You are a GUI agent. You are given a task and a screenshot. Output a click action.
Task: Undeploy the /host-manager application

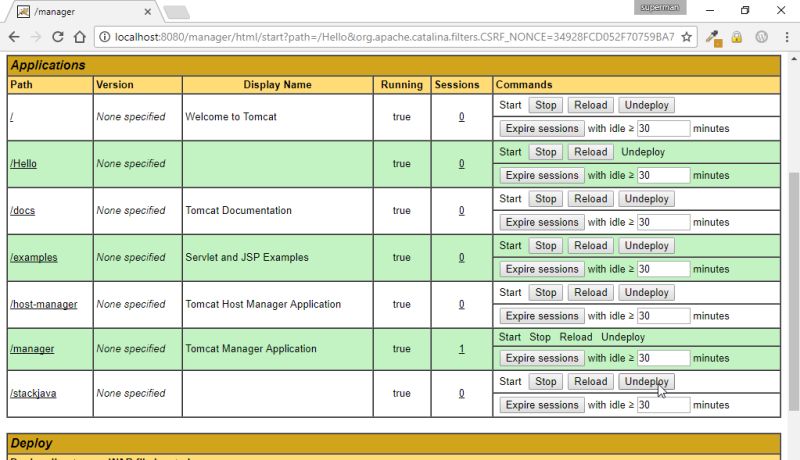(646, 293)
